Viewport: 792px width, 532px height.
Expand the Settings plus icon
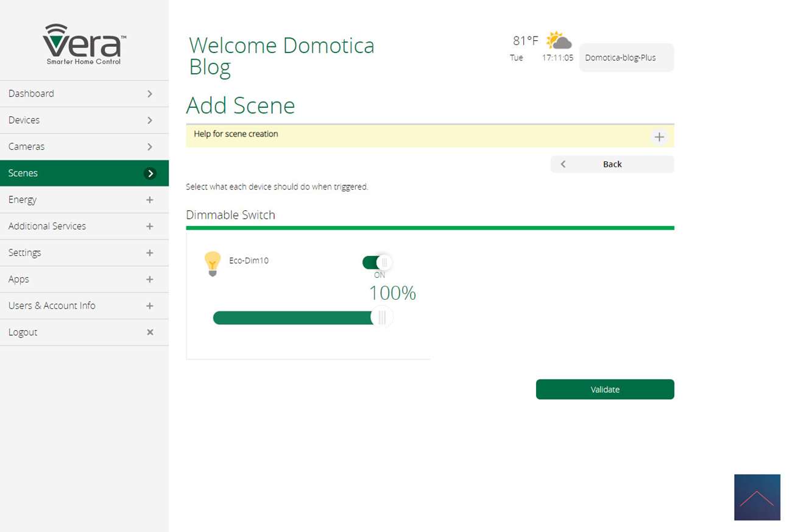point(150,253)
